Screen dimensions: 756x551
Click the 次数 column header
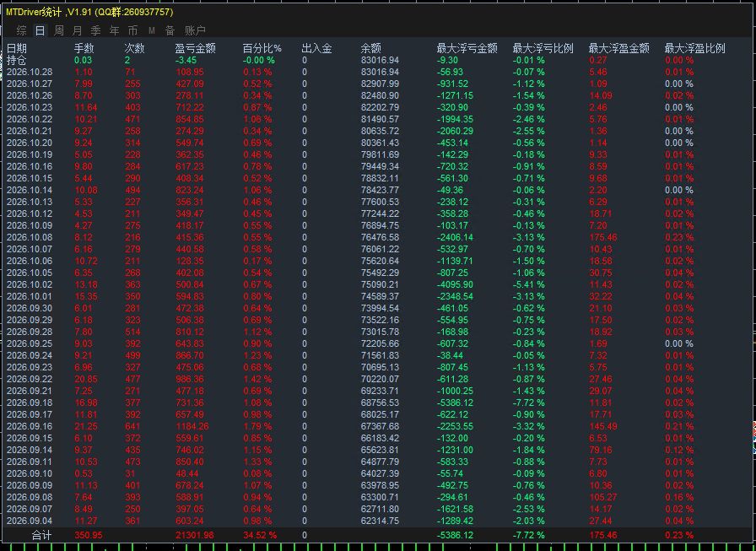pyautogui.click(x=134, y=48)
